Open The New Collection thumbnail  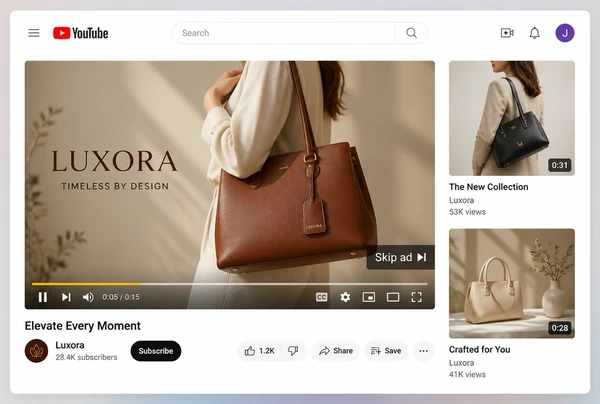(x=512, y=118)
